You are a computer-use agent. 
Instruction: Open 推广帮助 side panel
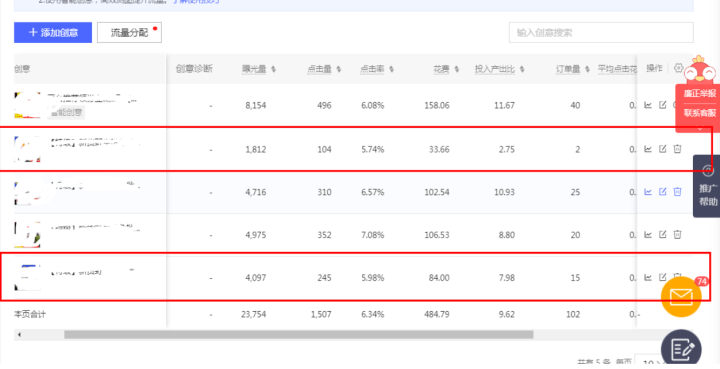pos(708,186)
